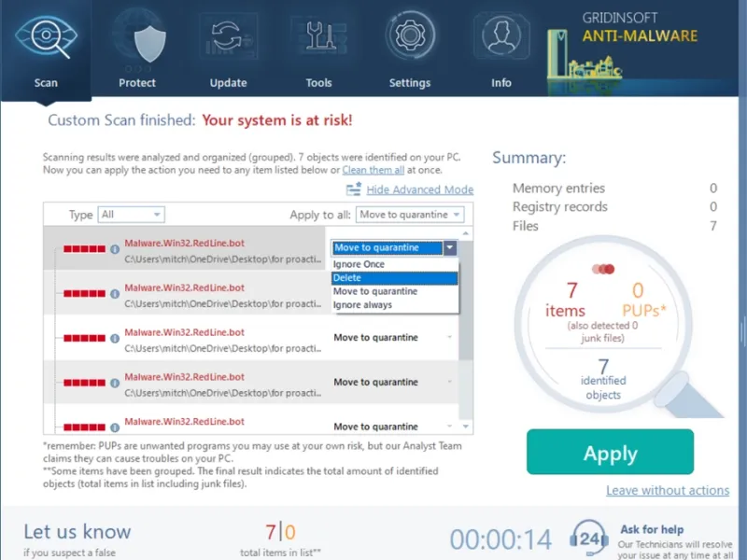Click info icon of second RedLine.bot entry
Image resolution: width=747 pixels, height=560 pixels.
tap(115, 294)
